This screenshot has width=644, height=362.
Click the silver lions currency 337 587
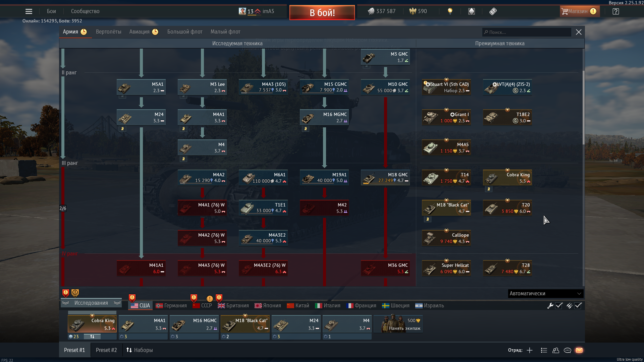[x=381, y=11]
